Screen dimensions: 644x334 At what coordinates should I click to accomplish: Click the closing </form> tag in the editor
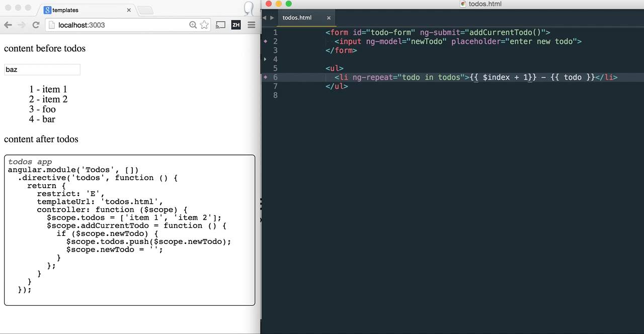[x=341, y=50]
